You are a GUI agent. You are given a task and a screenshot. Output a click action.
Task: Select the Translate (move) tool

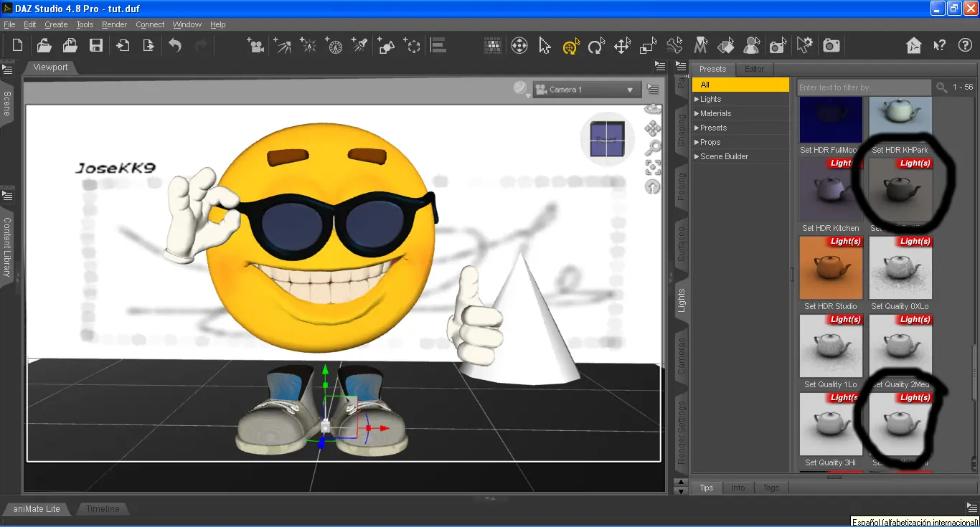pyautogui.click(x=622, y=47)
